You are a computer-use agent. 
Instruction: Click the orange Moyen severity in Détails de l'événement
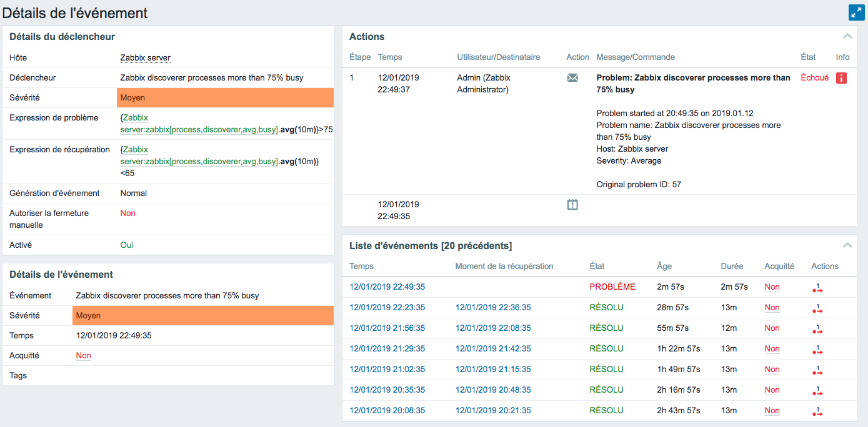coord(203,316)
